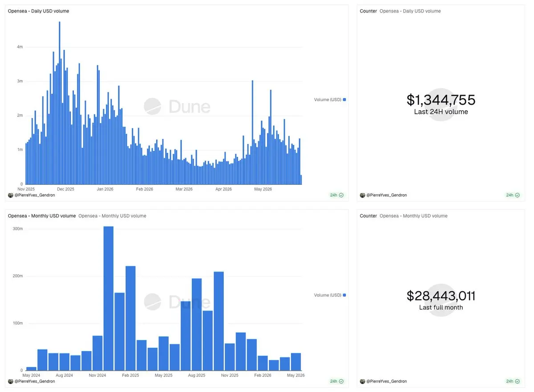The image size is (534, 392).
Task: Click the '3m' y-axis label on the daily chart
Action: 20,81
